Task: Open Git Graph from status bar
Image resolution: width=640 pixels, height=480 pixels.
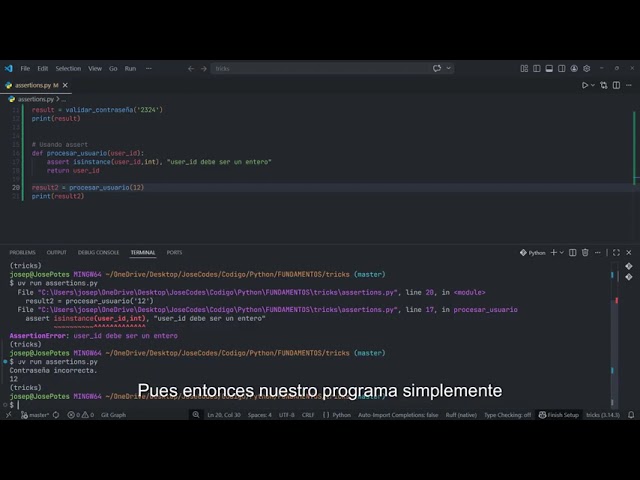Action: (x=113, y=415)
